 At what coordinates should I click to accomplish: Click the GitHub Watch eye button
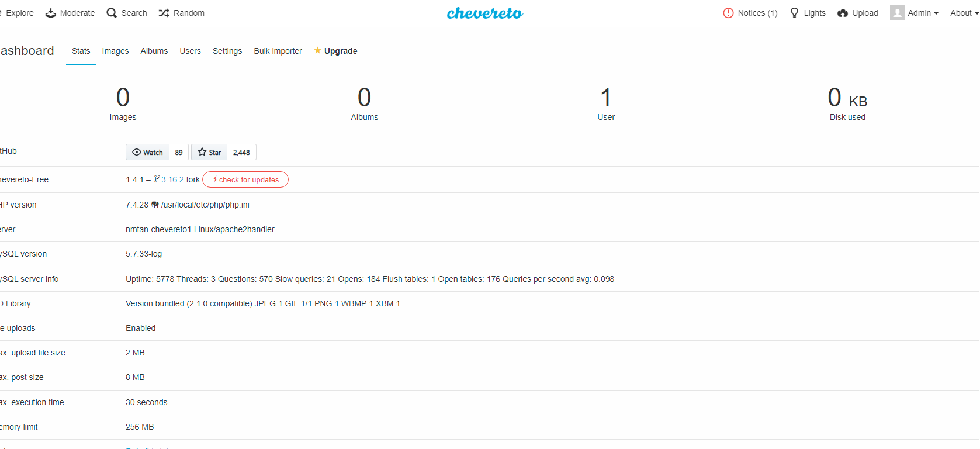coord(148,152)
